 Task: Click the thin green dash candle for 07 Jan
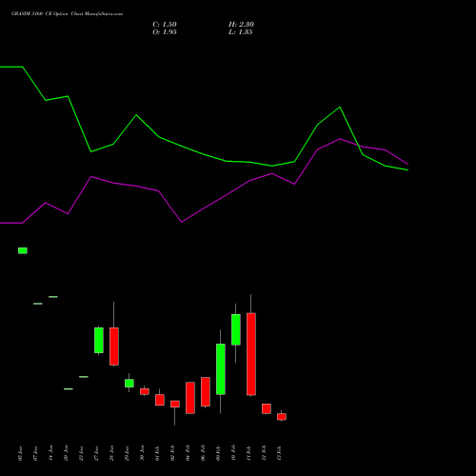(x=38, y=304)
